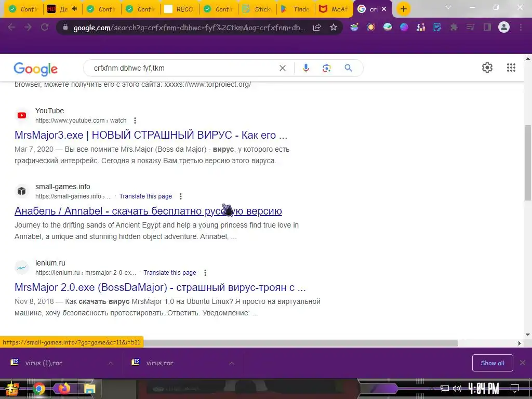
Task: Close the active Google search tab
Action: pyautogui.click(x=384, y=9)
